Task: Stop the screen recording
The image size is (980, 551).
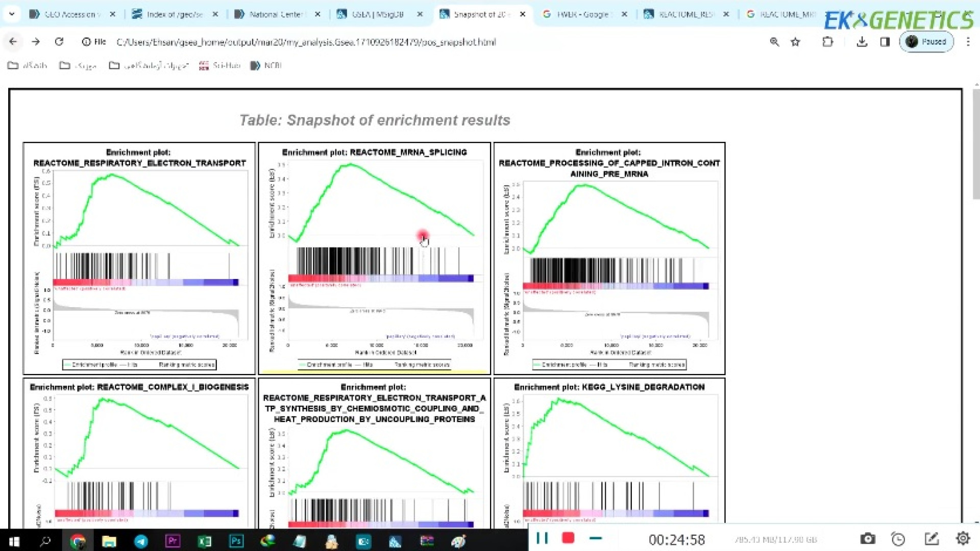Action: click(568, 538)
